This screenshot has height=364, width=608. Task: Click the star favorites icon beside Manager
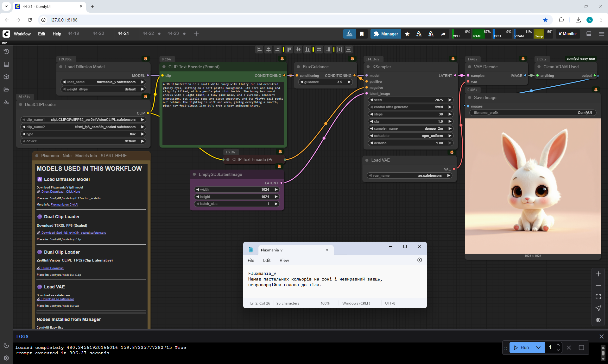click(x=407, y=34)
